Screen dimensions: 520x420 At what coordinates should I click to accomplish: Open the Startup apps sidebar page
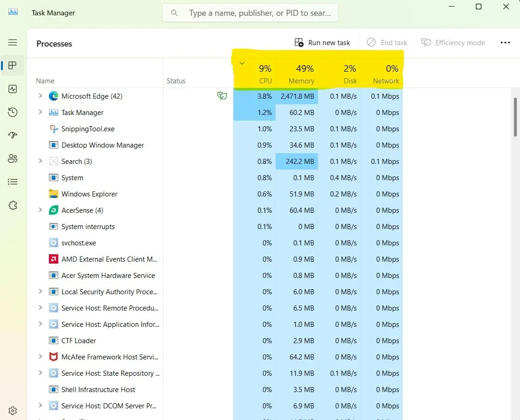pyautogui.click(x=13, y=135)
